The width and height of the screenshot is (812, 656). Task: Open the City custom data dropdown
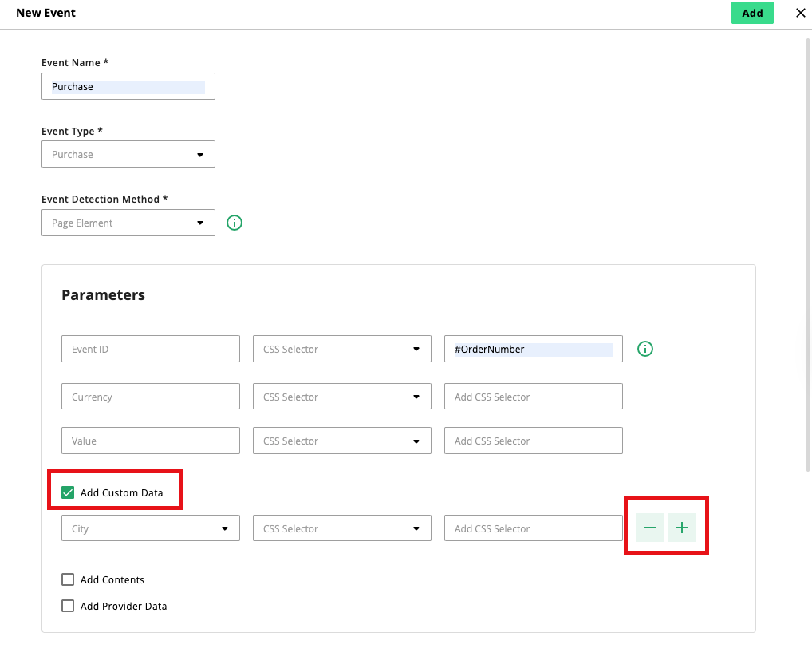(x=151, y=528)
